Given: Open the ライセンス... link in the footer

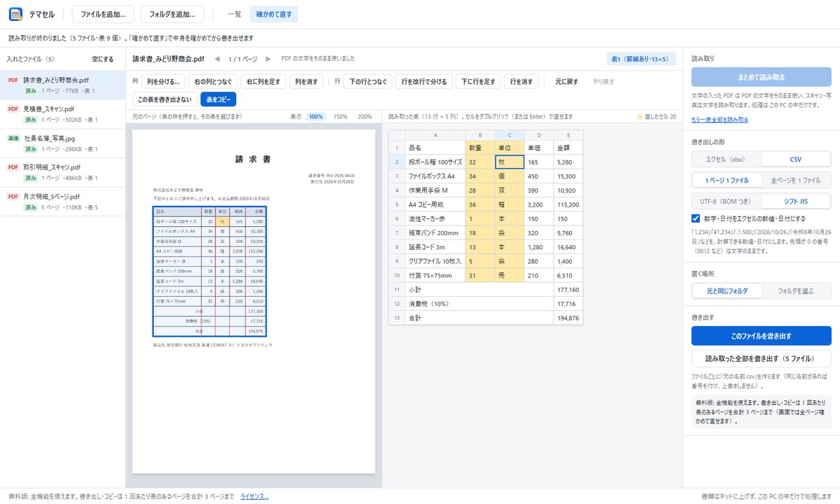Looking at the screenshot, I should click(254, 496).
